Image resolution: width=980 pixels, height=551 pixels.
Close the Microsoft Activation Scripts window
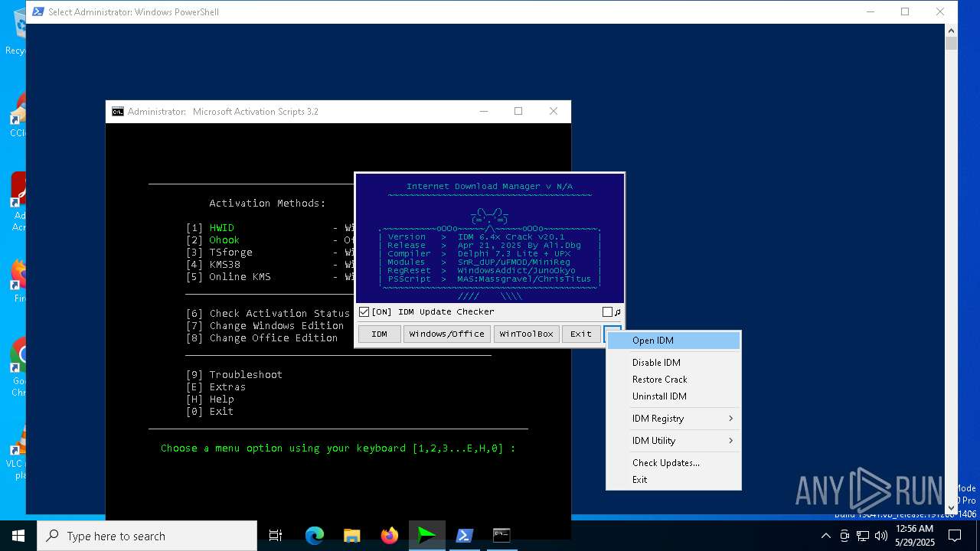(x=554, y=112)
